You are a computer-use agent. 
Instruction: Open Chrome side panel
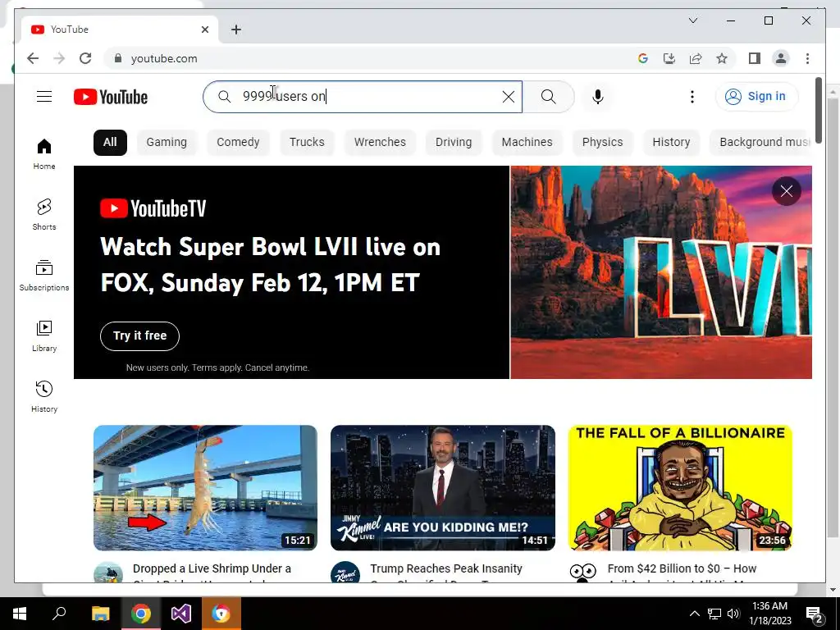pyautogui.click(x=755, y=58)
